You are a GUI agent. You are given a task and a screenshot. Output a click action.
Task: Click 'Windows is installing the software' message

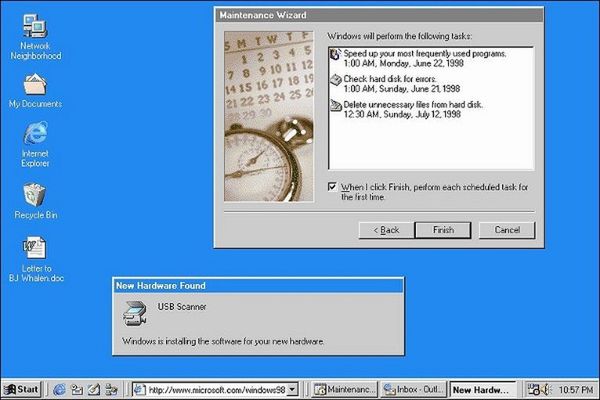pos(223,341)
